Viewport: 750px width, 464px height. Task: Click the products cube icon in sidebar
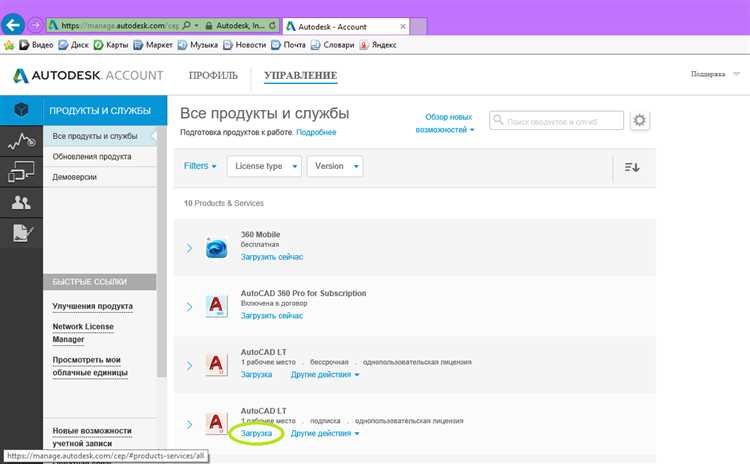21,110
